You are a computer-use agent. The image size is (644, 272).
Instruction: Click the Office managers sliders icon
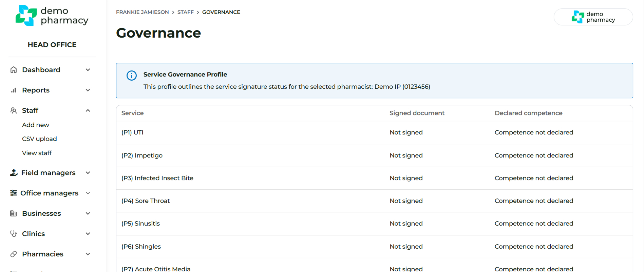point(14,193)
